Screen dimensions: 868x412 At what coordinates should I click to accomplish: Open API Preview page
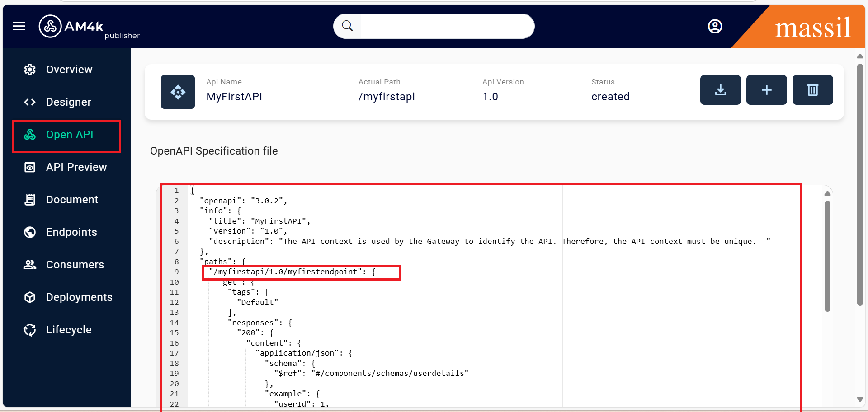click(x=76, y=167)
